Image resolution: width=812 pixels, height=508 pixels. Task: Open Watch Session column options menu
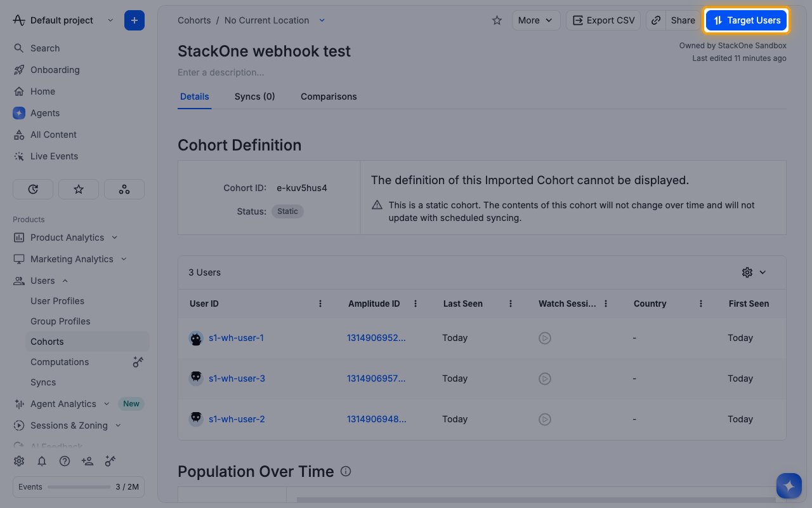point(606,304)
